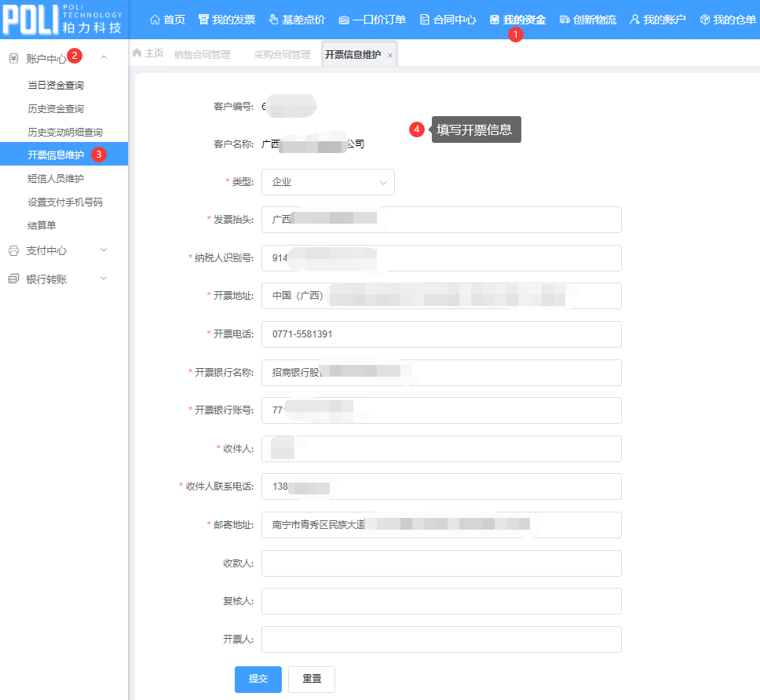This screenshot has width=760, height=700.
Task: Click the POLI 粕力科技 logo
Action: [x=63, y=20]
